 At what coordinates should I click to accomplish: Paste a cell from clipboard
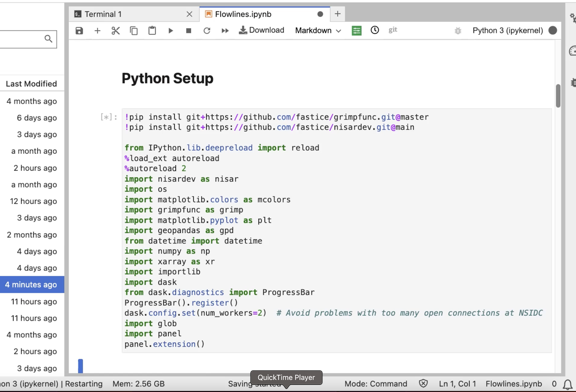point(152,31)
